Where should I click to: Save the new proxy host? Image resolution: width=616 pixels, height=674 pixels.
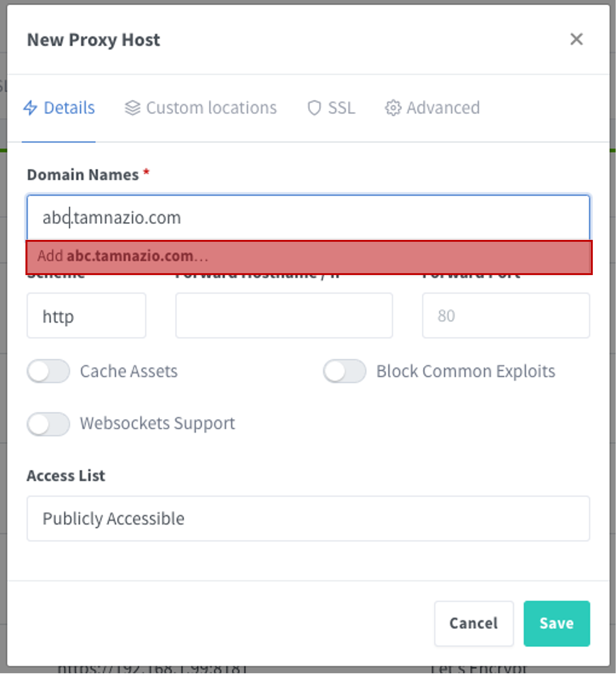(x=557, y=623)
